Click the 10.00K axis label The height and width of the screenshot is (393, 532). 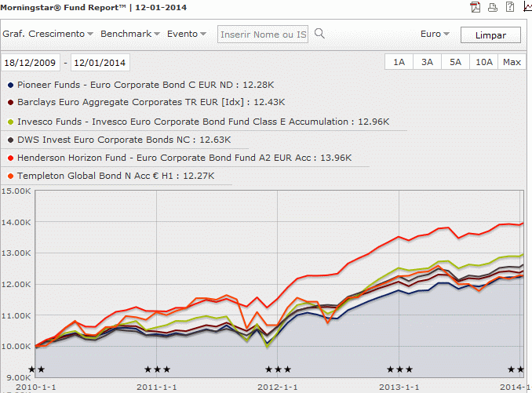16,346
